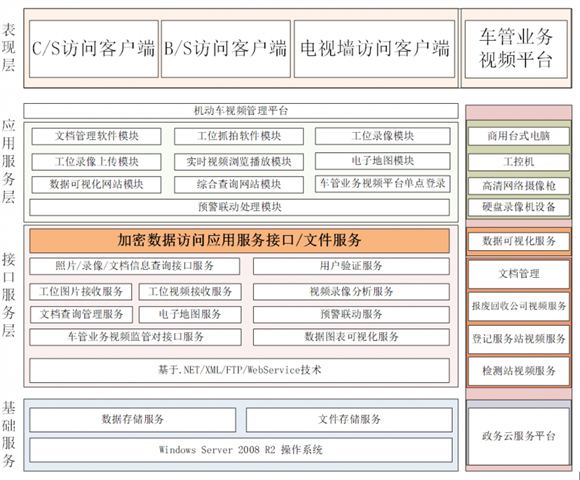Screen dimensions: 580x480
Task: Select 车管业务视频监管对接口服务 box
Action: tap(135, 337)
